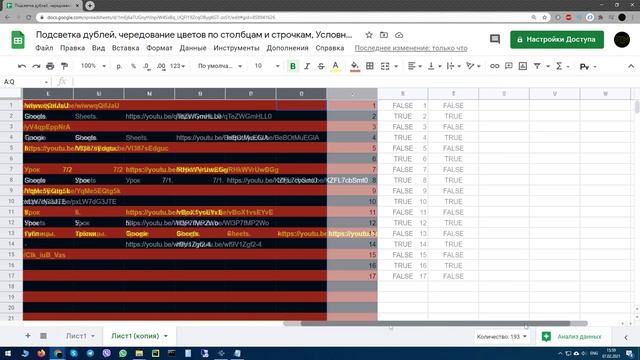Open fill color picker
Image resolution: width=640 pixels, height=360 pixels.
(x=355, y=66)
